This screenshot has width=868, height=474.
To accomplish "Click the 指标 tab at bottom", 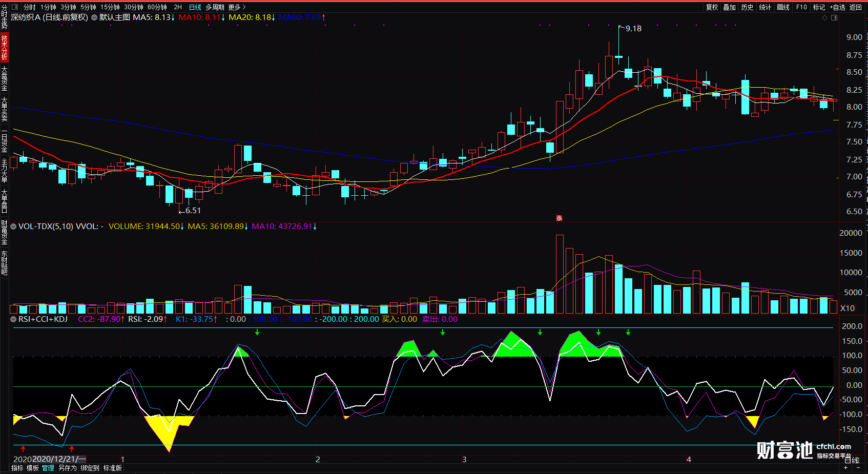I will 17,468.
